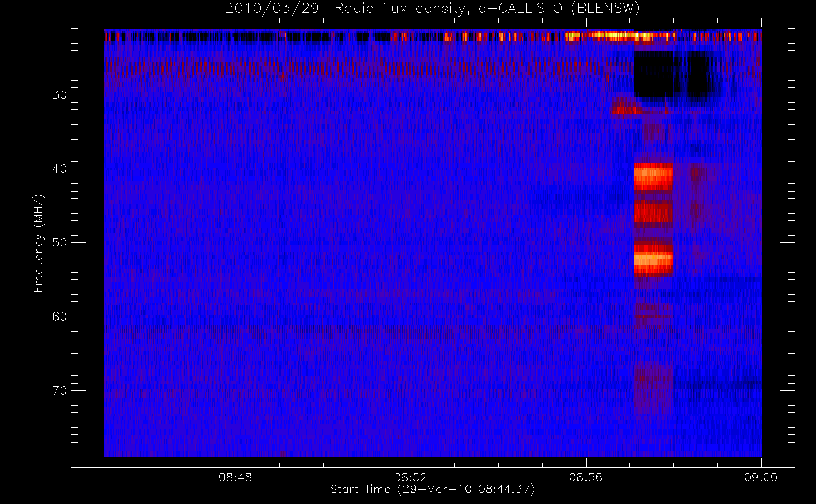Viewport: 816px width, 504px height.
Task: Click the 50 frequency tick label
Action: (x=60, y=243)
